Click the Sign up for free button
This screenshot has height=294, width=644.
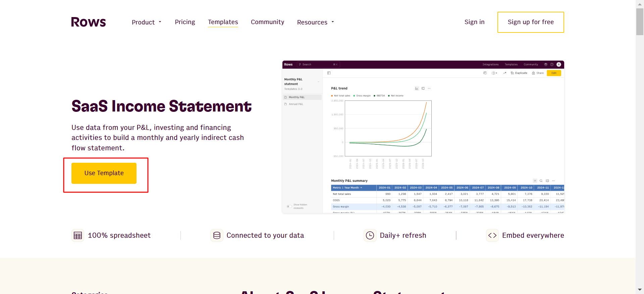(x=531, y=22)
